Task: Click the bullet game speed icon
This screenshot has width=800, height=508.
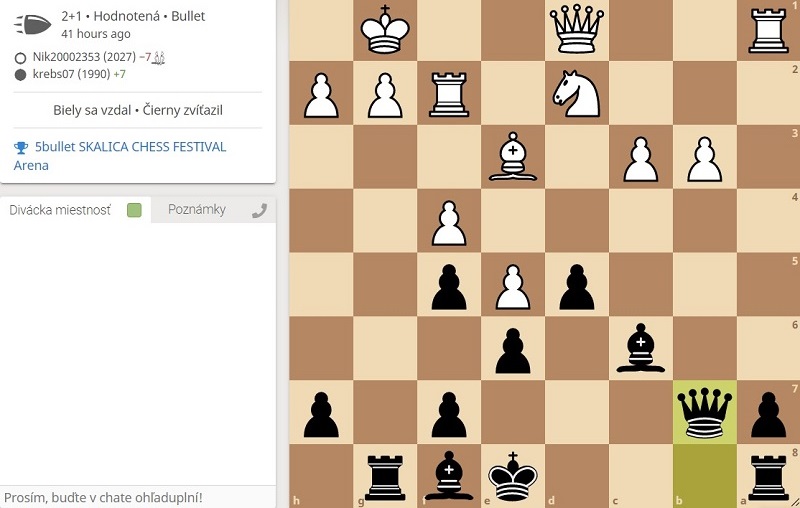Action: point(33,24)
